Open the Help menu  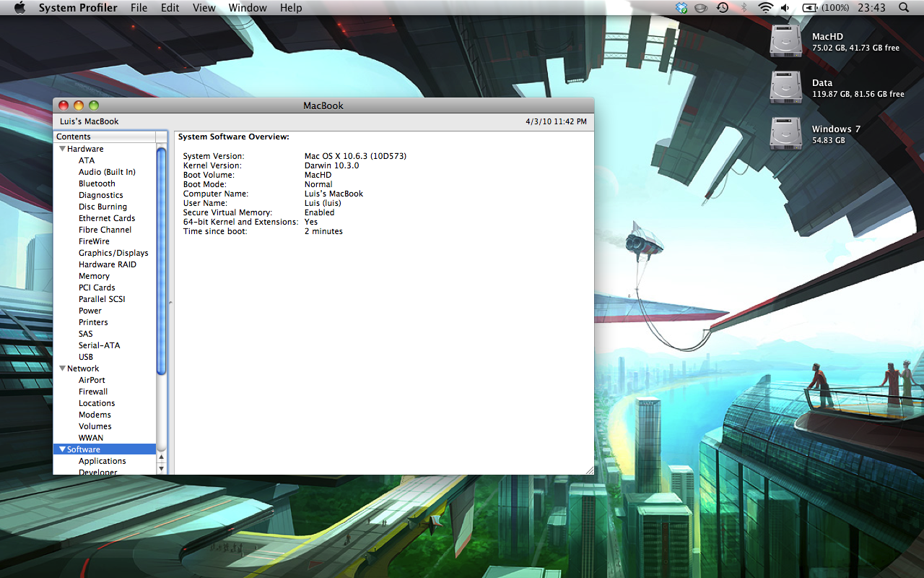[x=291, y=8]
